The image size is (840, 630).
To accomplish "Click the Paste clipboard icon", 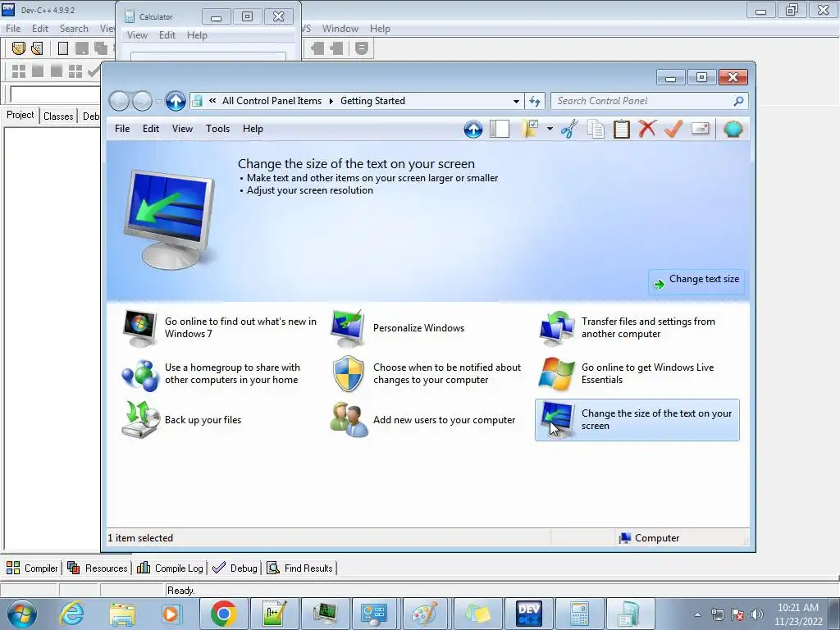I will 622,129.
